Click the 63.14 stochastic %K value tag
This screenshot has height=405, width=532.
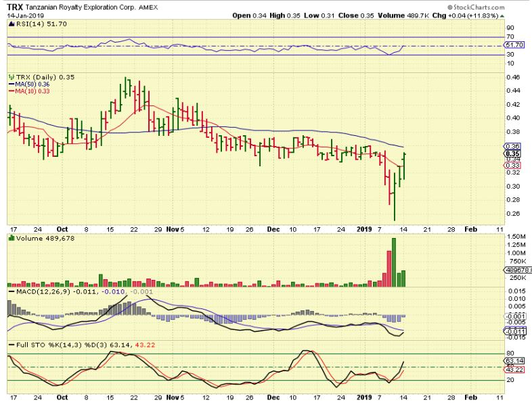[512, 362]
